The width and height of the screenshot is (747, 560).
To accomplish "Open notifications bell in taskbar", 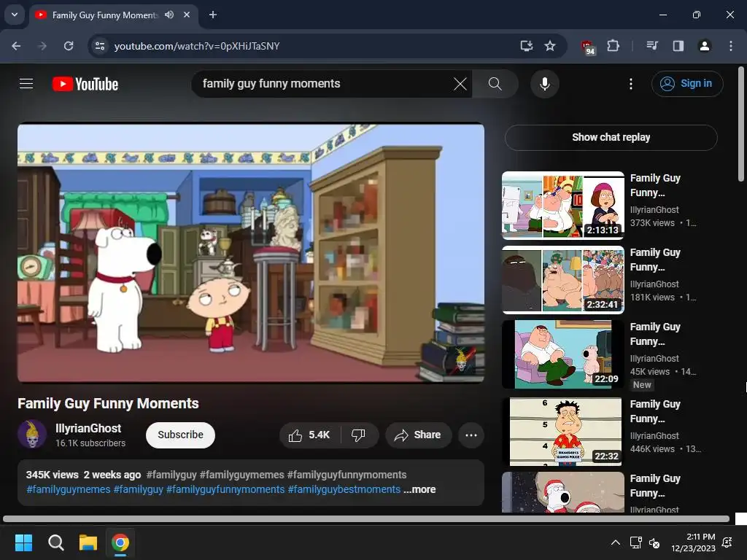I will 727,542.
